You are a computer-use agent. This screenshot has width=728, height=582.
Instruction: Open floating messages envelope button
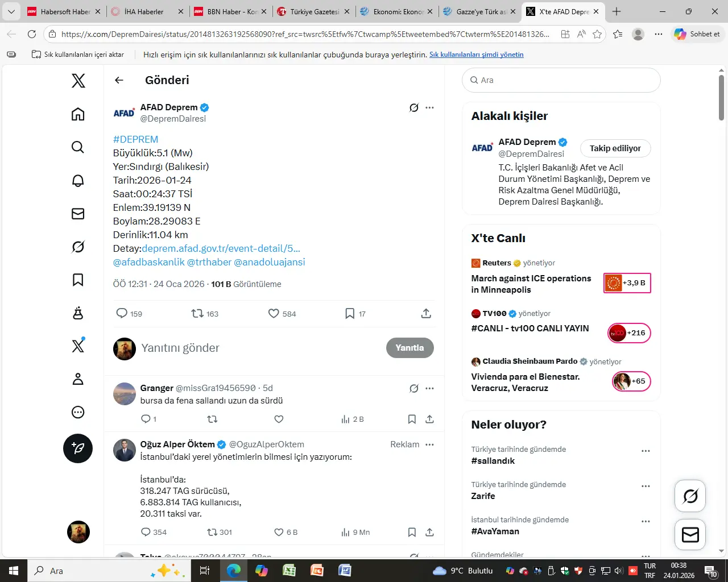pos(690,535)
